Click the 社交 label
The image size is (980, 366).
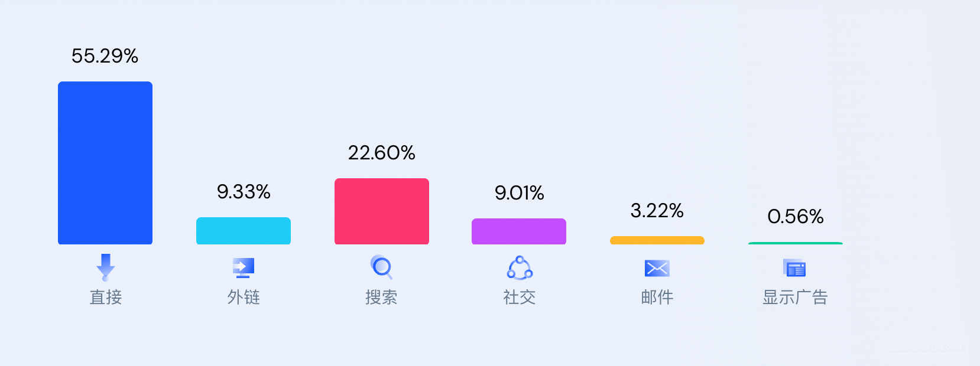[x=520, y=297]
